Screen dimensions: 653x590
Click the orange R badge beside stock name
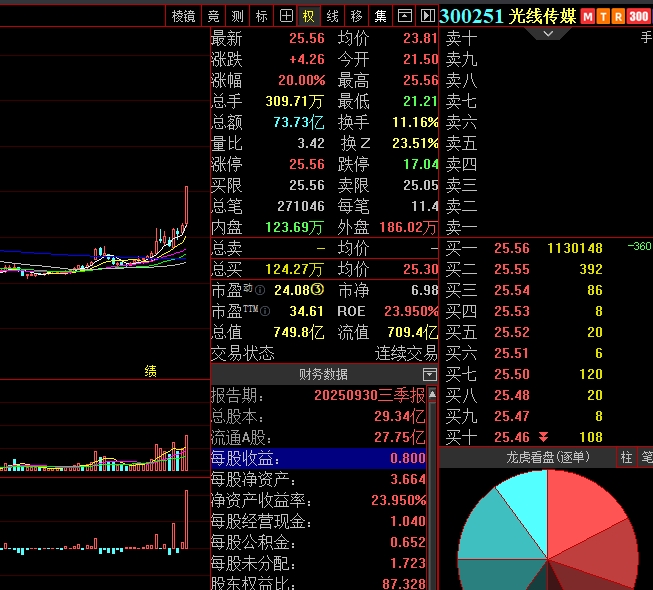618,17
